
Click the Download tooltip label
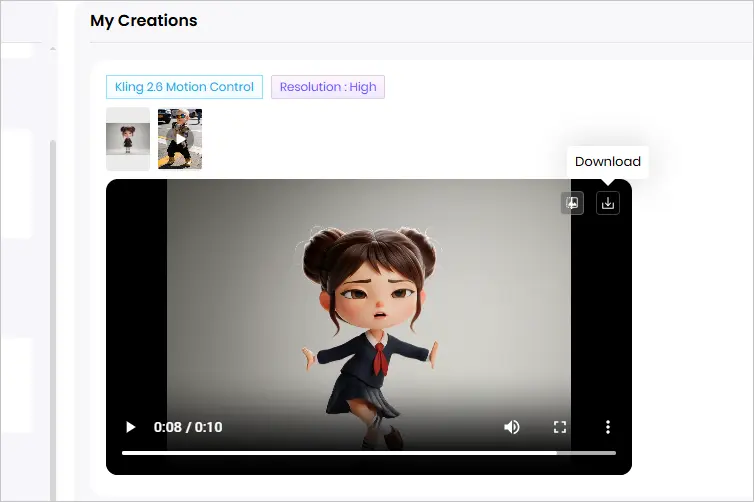coord(608,162)
